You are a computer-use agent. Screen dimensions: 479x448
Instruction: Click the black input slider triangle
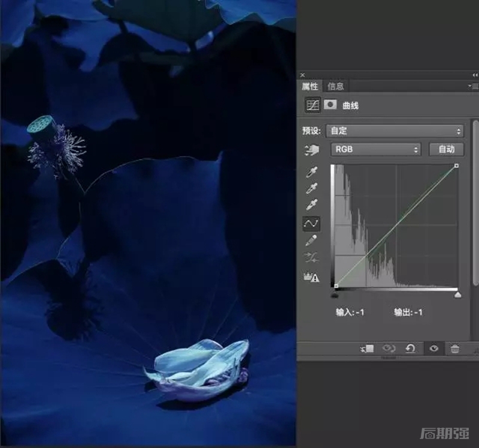click(x=335, y=295)
